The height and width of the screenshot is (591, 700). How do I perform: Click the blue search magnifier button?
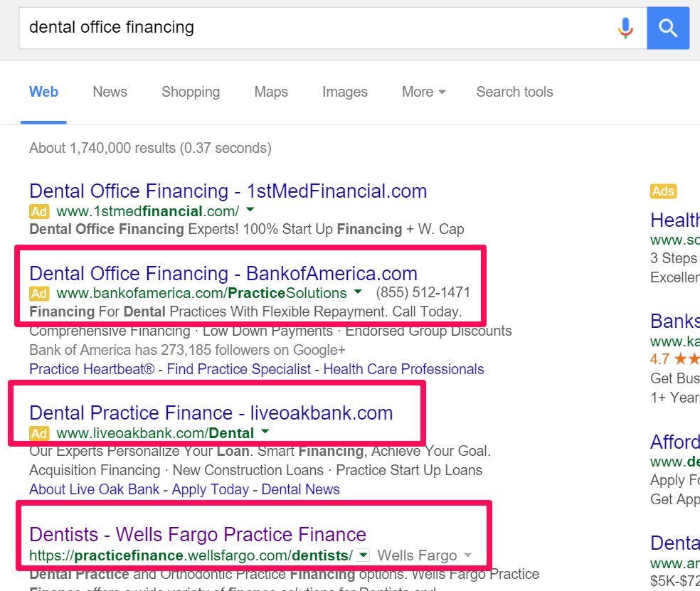click(x=668, y=28)
